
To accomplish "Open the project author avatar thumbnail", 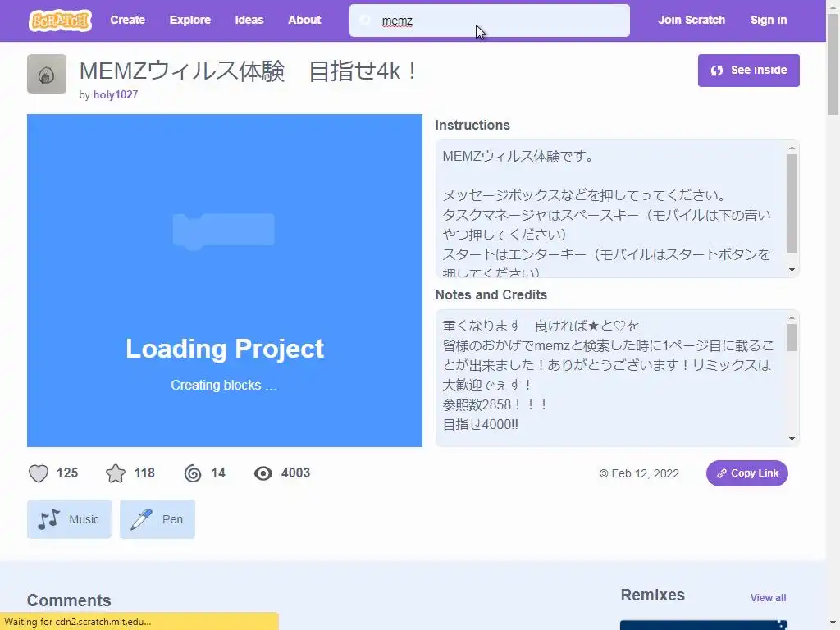I will pyautogui.click(x=47, y=74).
